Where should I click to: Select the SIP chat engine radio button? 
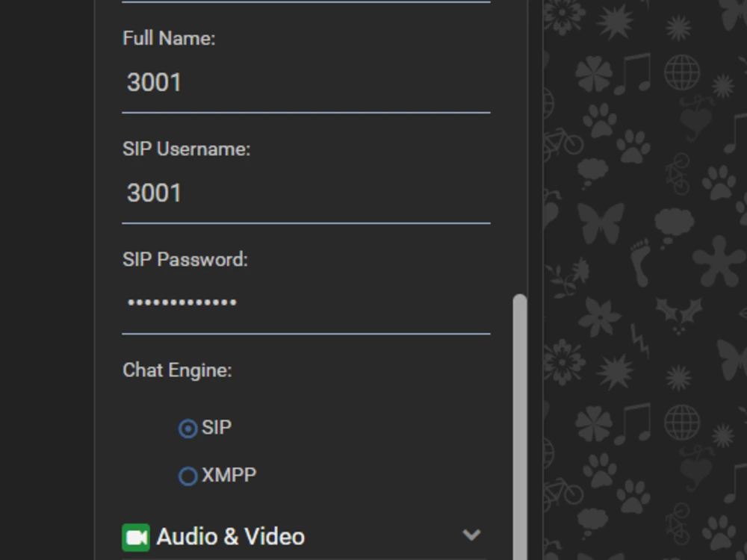187,428
